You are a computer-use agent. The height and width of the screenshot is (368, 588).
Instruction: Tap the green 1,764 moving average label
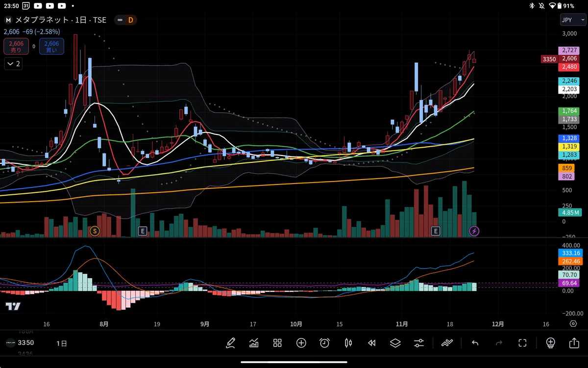569,111
